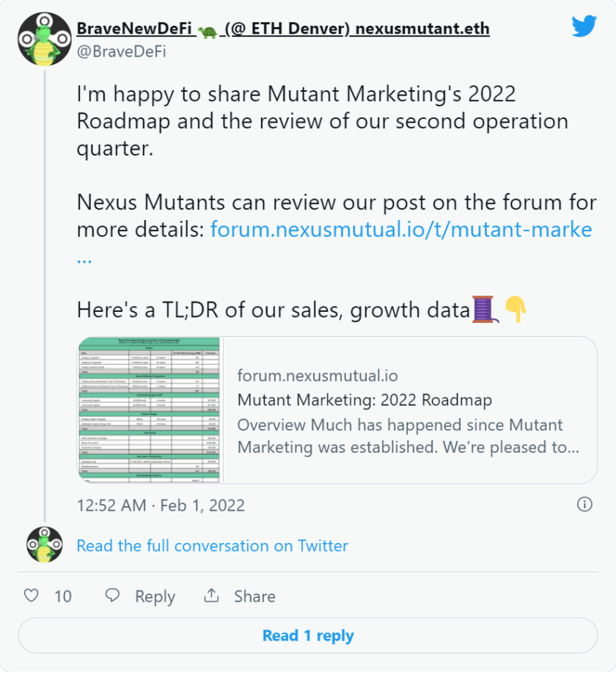Open BraveNewDeFi's profile avatar
This screenshot has width=616, height=675.
click(x=44, y=39)
